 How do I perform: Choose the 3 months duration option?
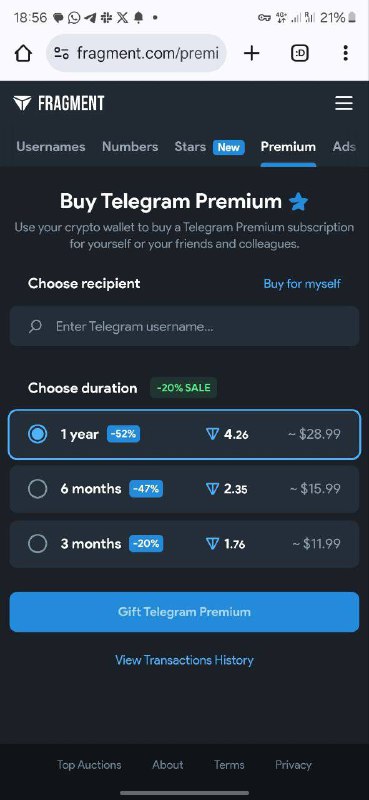(184, 543)
